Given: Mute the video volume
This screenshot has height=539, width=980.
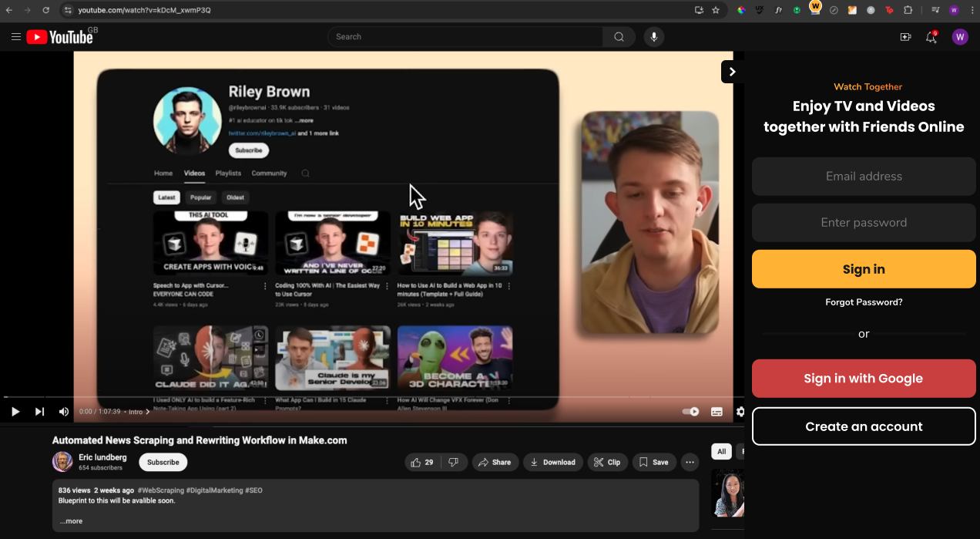Looking at the screenshot, I should pyautogui.click(x=64, y=412).
